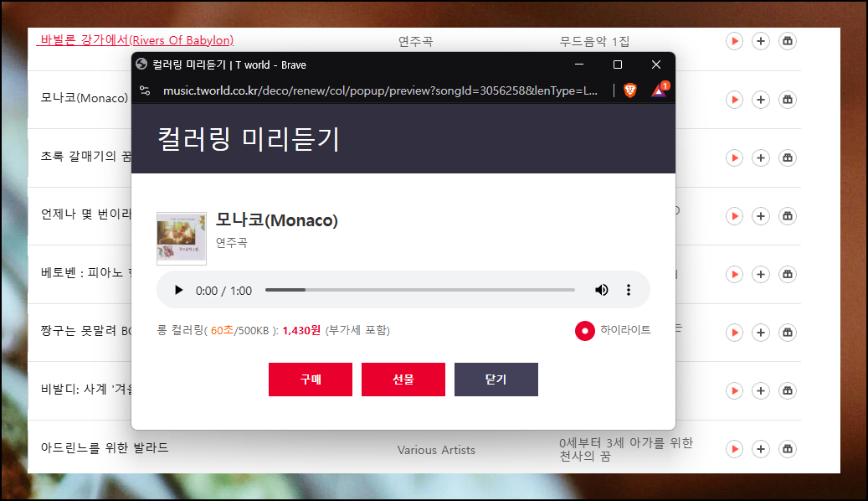Click gift icon in 짱구는 못말려 row
The height and width of the screenshot is (501, 868).
(787, 333)
